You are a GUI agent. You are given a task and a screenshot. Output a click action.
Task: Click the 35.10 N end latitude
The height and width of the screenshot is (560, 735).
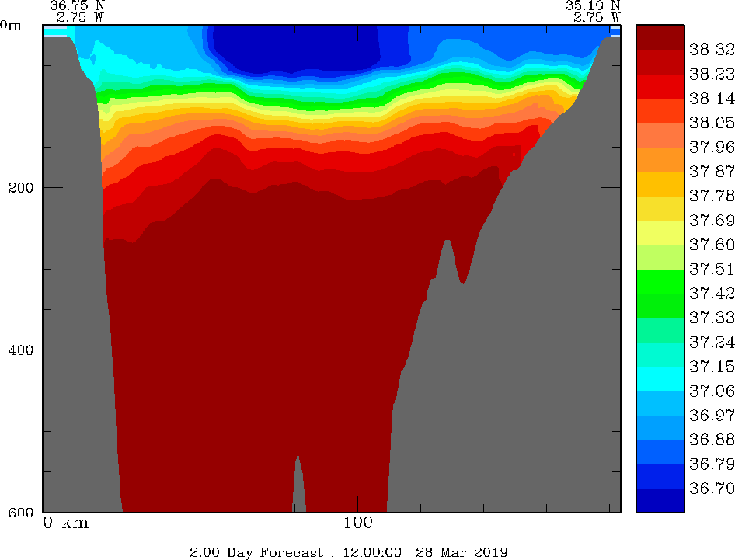pos(593,5)
